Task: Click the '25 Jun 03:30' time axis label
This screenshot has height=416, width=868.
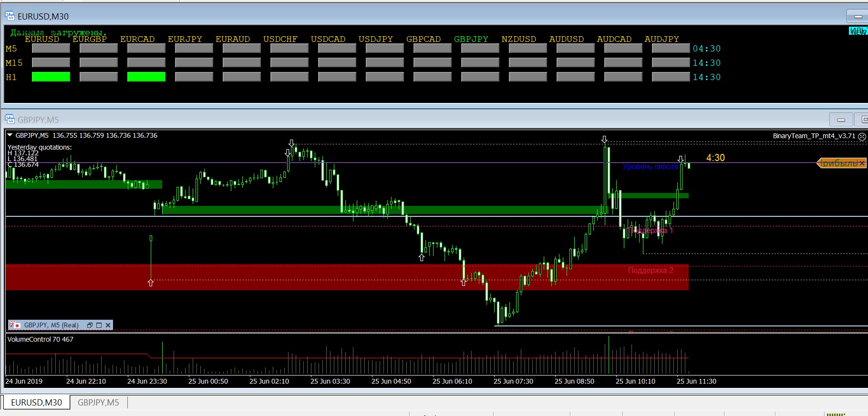Action: (330, 381)
